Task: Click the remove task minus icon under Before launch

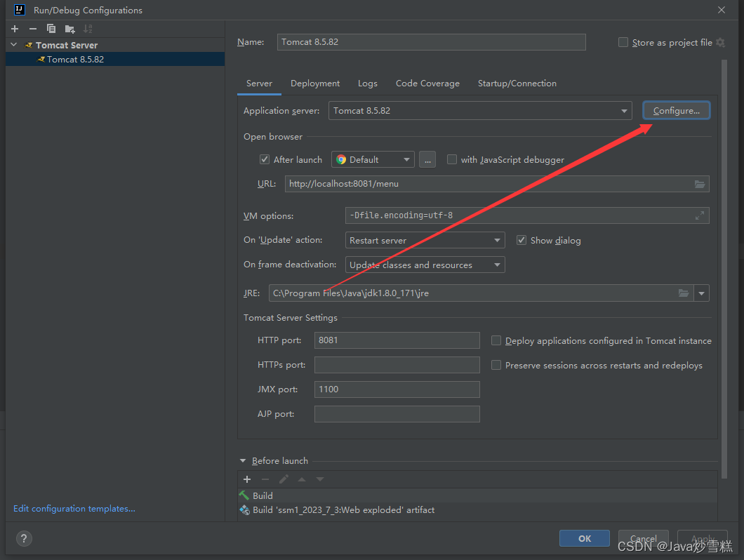Action: click(265, 479)
